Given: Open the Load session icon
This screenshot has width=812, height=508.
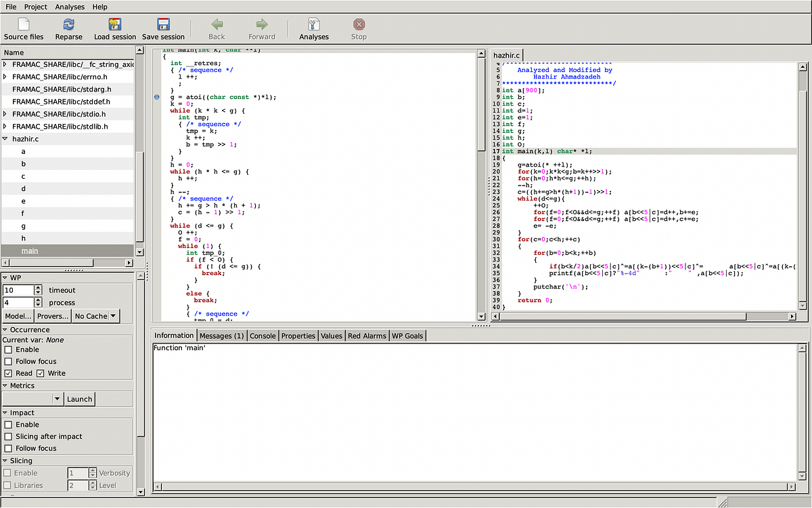Looking at the screenshot, I should coord(115,25).
